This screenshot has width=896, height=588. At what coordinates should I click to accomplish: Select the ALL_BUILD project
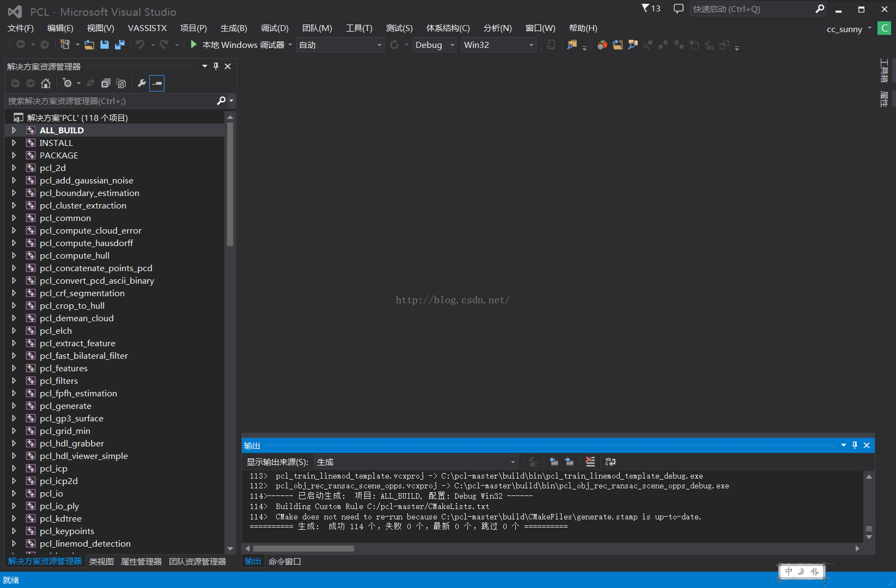click(62, 131)
